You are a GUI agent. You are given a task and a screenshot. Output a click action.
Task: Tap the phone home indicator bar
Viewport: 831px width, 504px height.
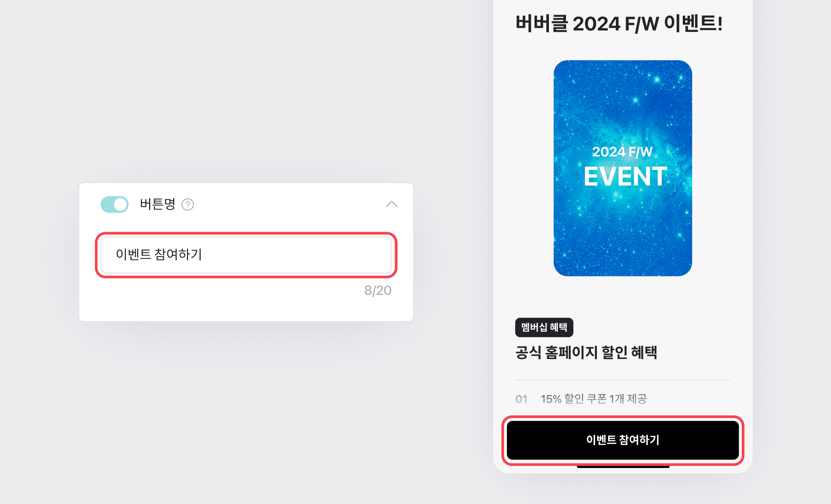click(623, 467)
